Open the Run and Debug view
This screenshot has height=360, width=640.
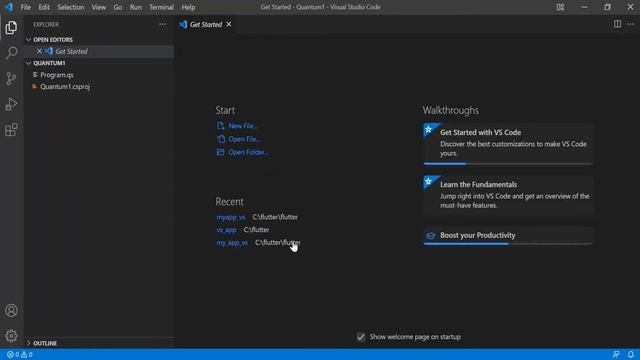point(11,104)
